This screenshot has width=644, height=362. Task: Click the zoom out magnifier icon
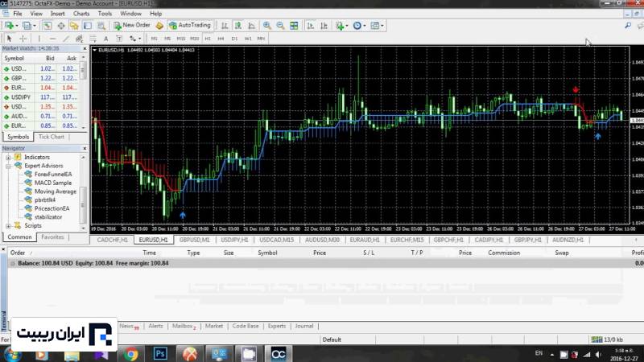coord(279,26)
